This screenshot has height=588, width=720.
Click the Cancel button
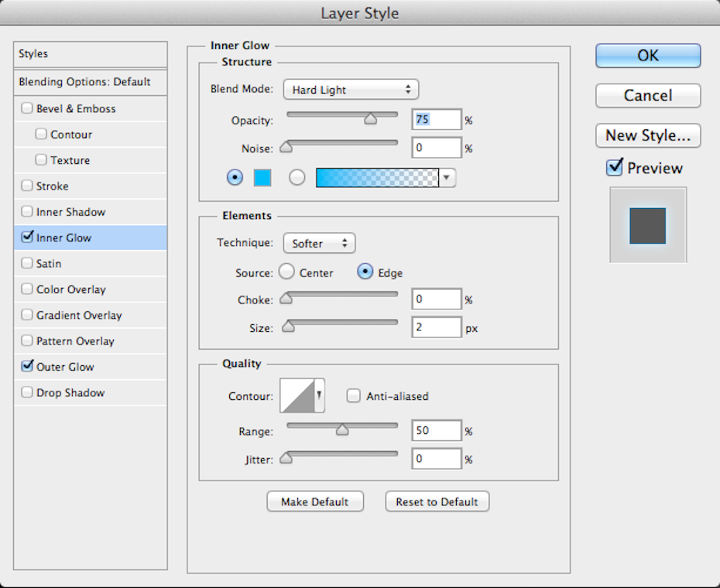(648, 95)
